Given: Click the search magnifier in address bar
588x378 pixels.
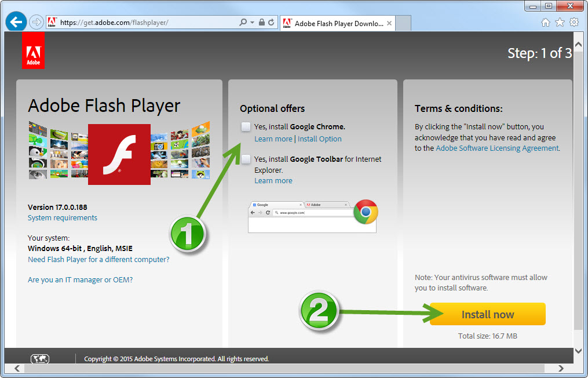Looking at the screenshot, I should 243,23.
